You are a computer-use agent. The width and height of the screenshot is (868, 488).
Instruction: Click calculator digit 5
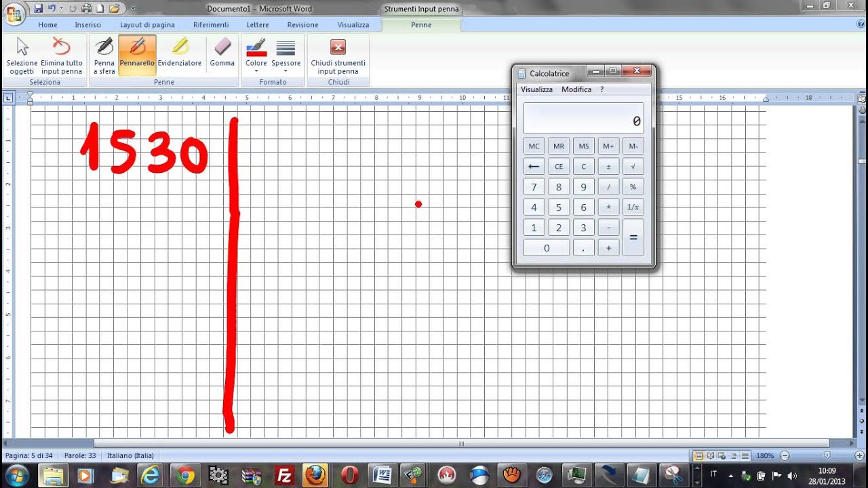(559, 207)
